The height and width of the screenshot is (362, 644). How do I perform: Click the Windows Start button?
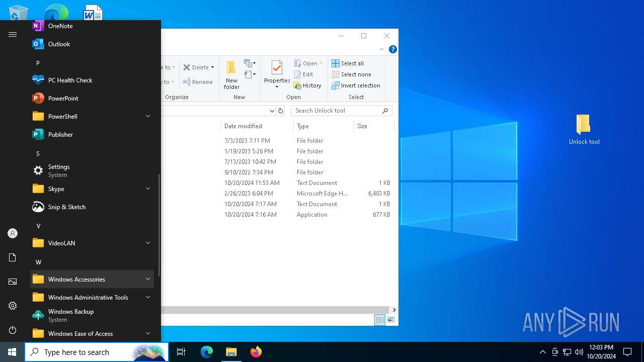tap(12, 352)
